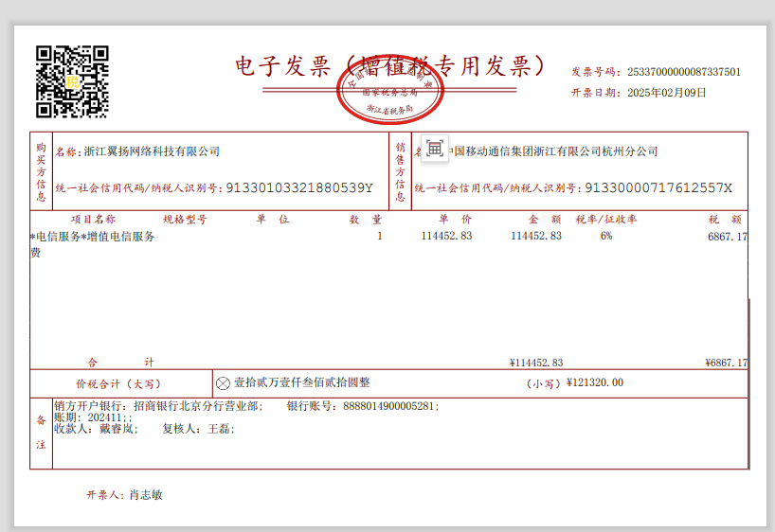The width and height of the screenshot is (775, 532).
Task: Click the circled X before the uppercase total
Action: [x=223, y=383]
